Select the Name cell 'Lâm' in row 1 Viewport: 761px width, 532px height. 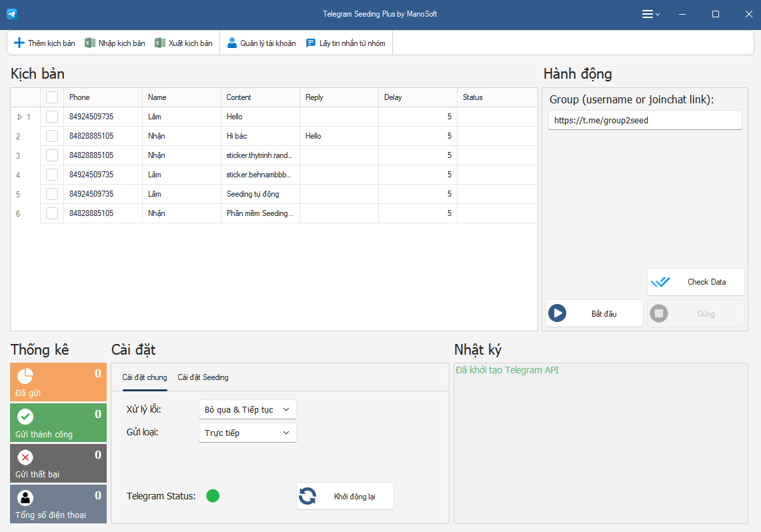tap(181, 117)
